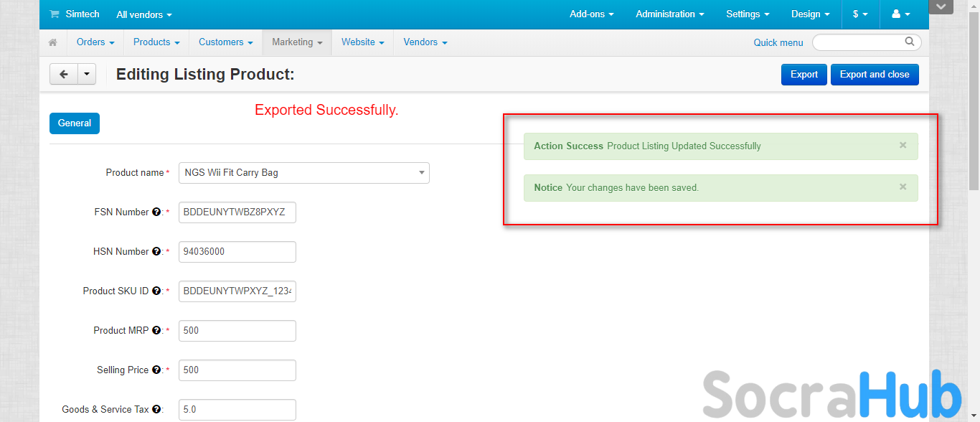Expand the All vendors dropdown
The image size is (980, 422).
(144, 14)
